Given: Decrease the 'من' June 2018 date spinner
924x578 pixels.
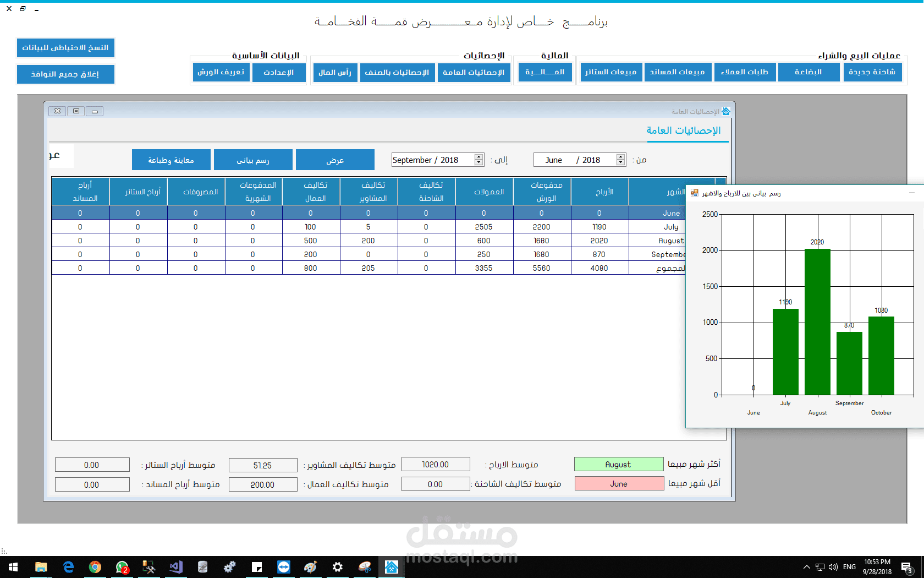Looking at the screenshot, I should [621, 162].
